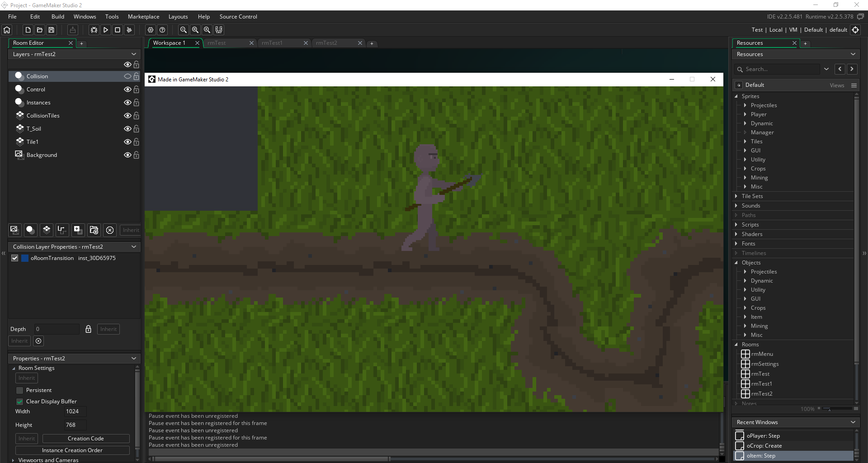Click the Creation Code button
Image resolution: width=868 pixels, height=463 pixels.
point(86,439)
